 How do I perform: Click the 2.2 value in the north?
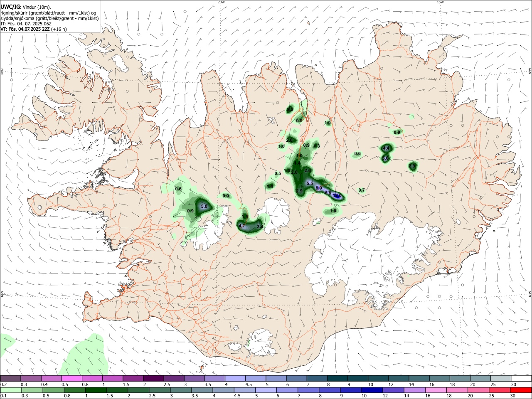290,109
